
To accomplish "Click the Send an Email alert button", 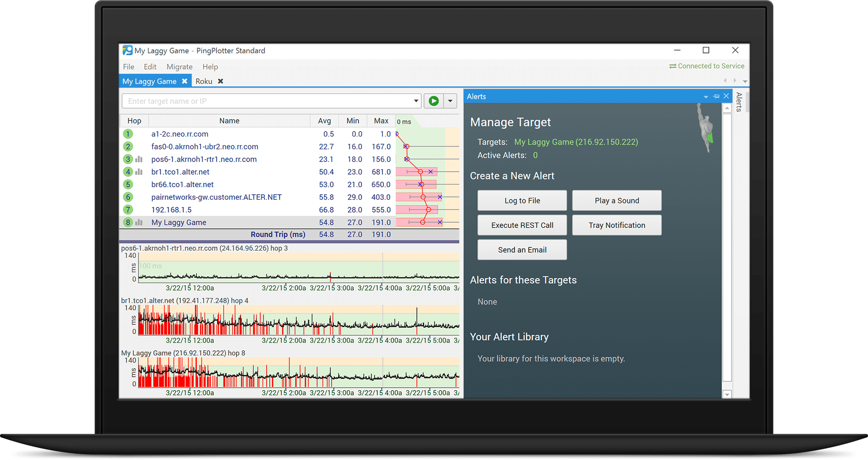I will click(x=522, y=249).
